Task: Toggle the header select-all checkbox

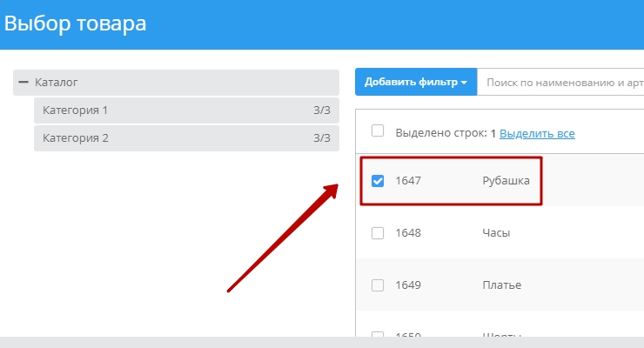Action: point(378,131)
